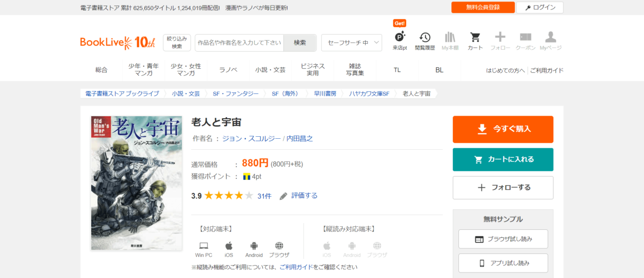
Task: Click the フォロー plus icon in header
Action: click(500, 37)
